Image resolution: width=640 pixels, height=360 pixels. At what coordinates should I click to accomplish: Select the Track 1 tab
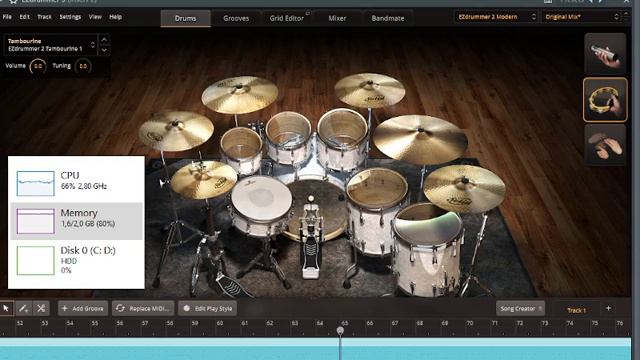pos(576,310)
